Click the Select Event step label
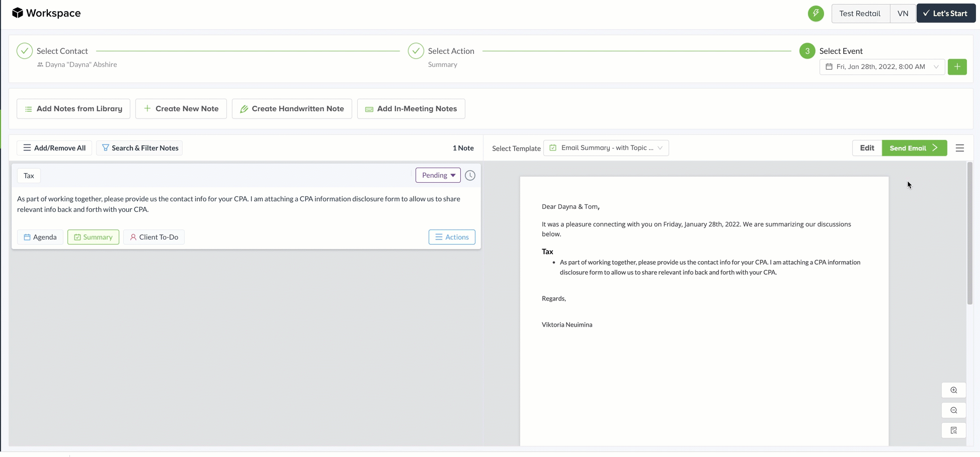 click(x=841, y=51)
